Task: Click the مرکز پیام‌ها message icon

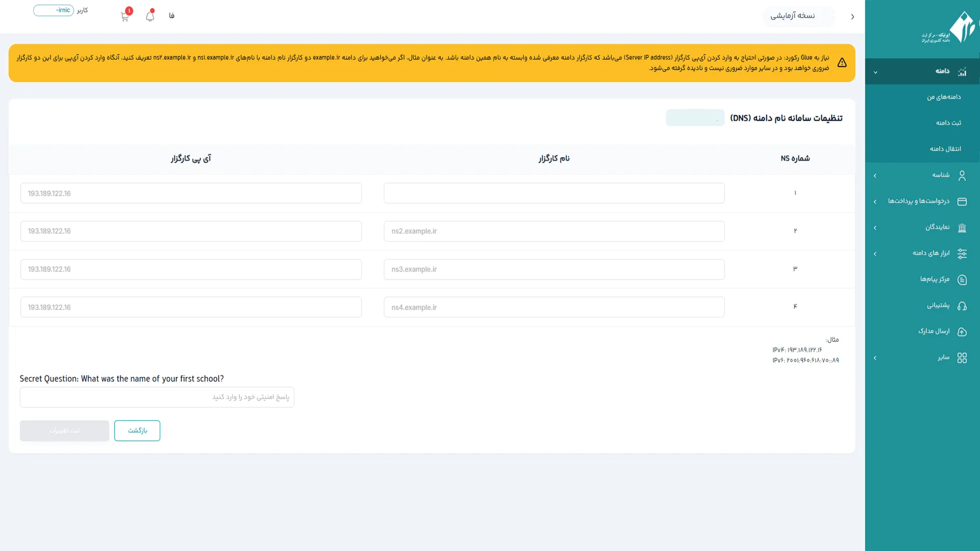Action: coord(962,280)
